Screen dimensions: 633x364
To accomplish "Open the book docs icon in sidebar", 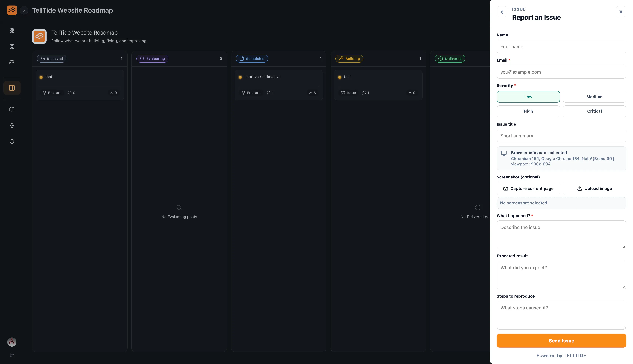I will coord(12,109).
